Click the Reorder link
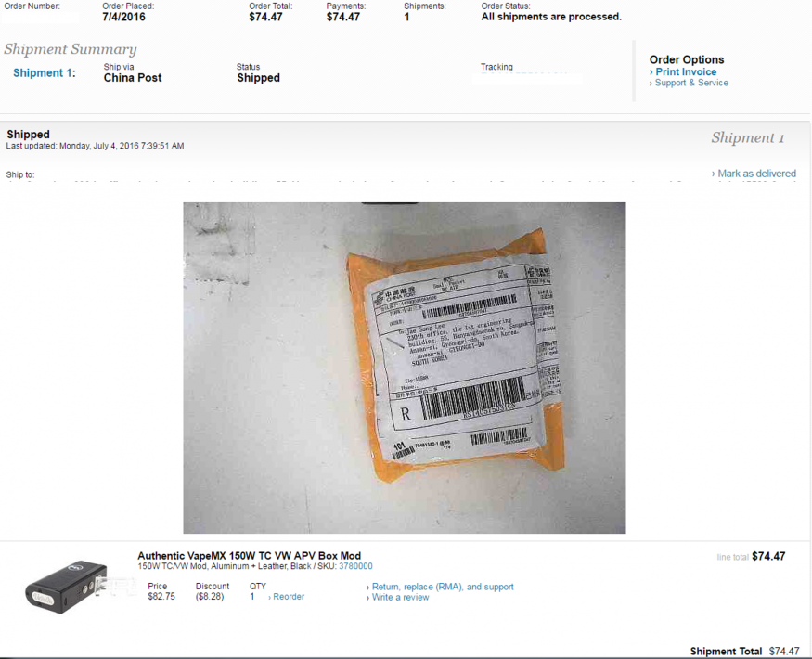Viewport: 812px width, 659px height. (289, 597)
